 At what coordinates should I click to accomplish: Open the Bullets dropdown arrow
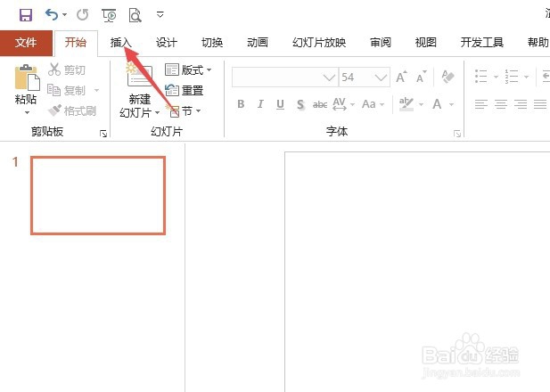point(496,77)
